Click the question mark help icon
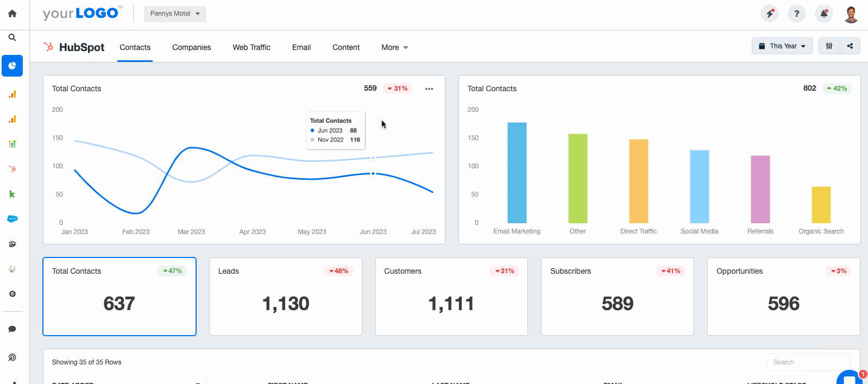 (x=796, y=14)
